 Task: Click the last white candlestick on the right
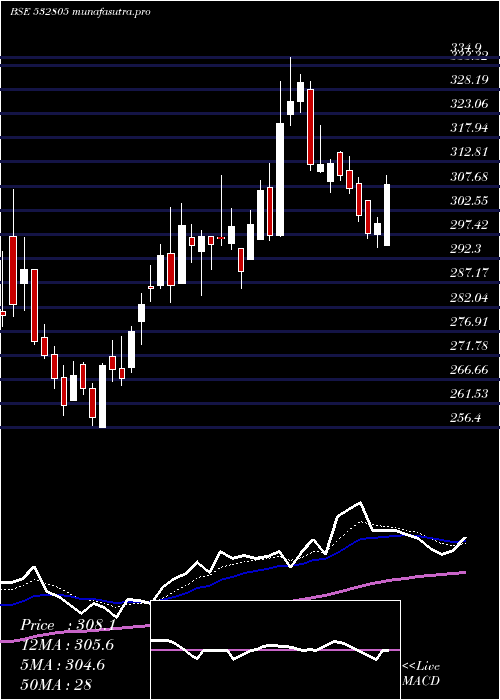tap(387, 215)
